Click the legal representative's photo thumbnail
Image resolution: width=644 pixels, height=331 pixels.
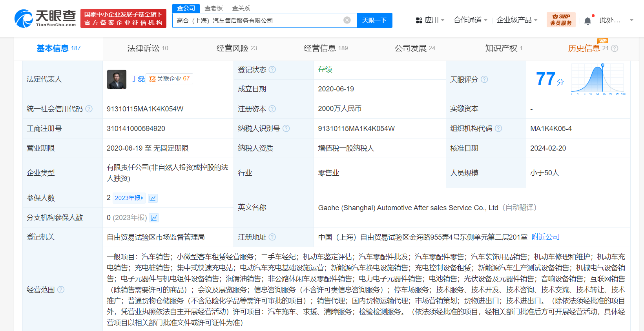117,79
